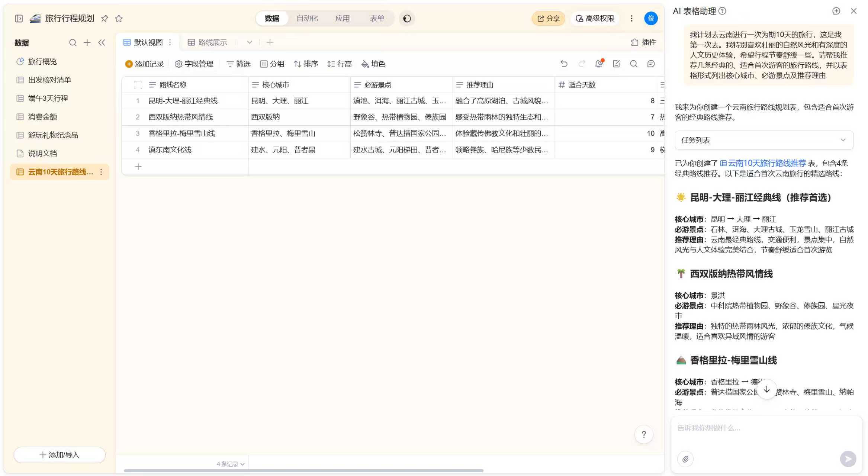Expand the 4条记录 record count dropdown
868x476 pixels.
(x=229, y=463)
